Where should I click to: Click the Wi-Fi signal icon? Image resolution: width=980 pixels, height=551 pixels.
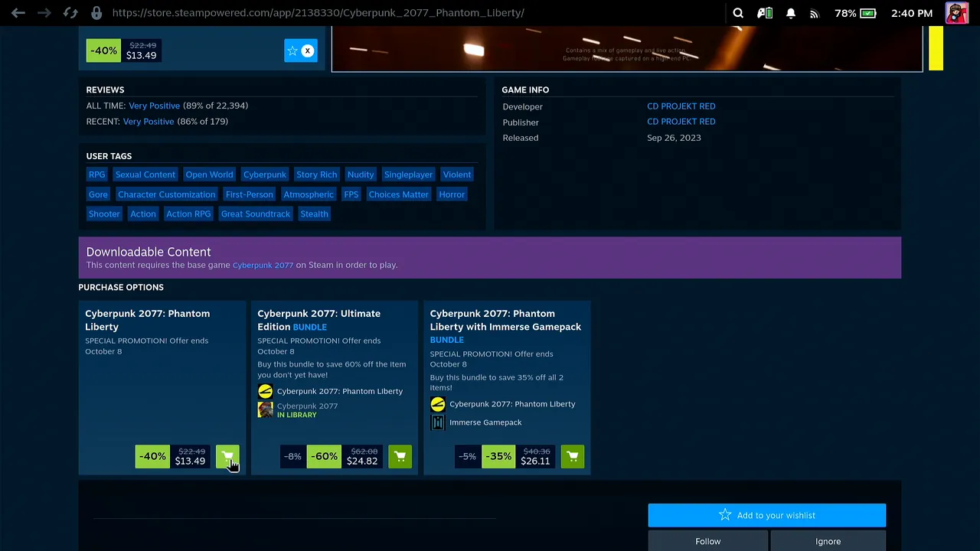[x=815, y=13]
